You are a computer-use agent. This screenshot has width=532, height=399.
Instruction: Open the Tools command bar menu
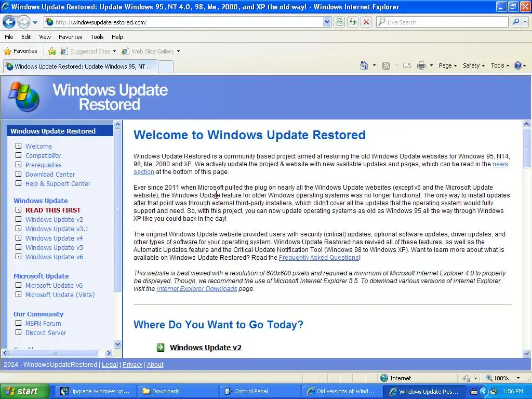(x=500, y=65)
